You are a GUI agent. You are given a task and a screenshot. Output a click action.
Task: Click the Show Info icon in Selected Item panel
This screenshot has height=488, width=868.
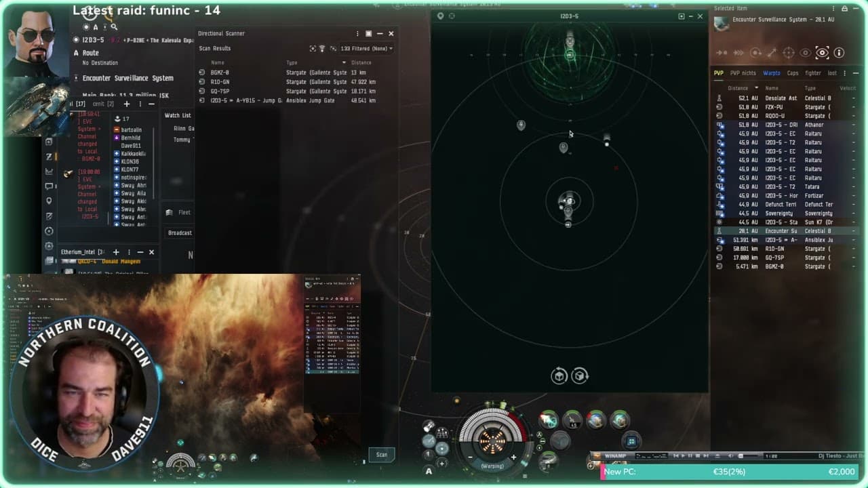coord(839,52)
